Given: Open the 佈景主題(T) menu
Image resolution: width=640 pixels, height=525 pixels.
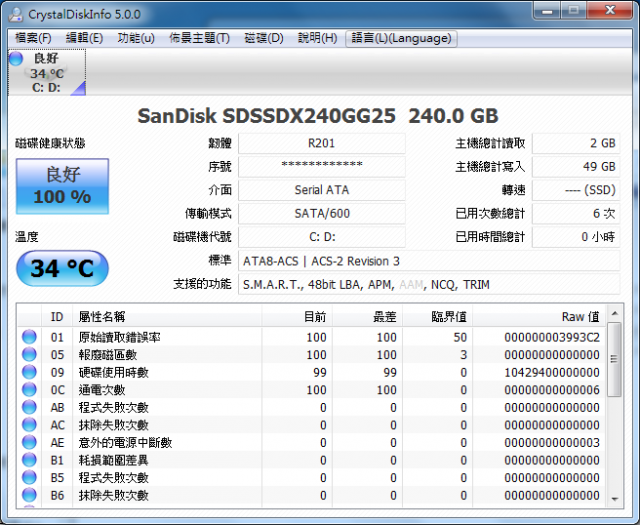Looking at the screenshot, I should (x=200, y=38).
